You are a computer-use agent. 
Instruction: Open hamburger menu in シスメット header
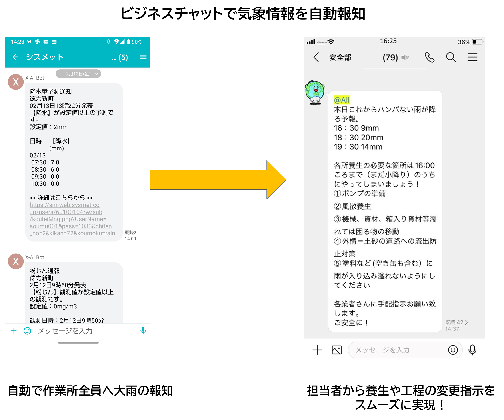point(143,57)
